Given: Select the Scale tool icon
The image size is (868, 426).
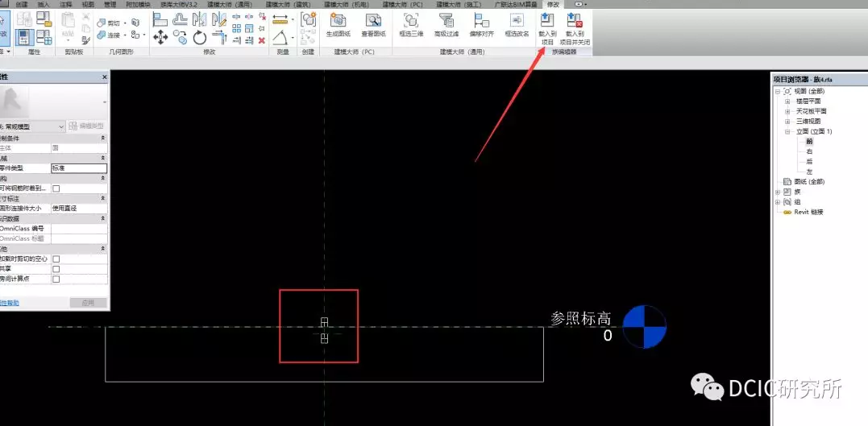Looking at the screenshot, I should 249,29.
